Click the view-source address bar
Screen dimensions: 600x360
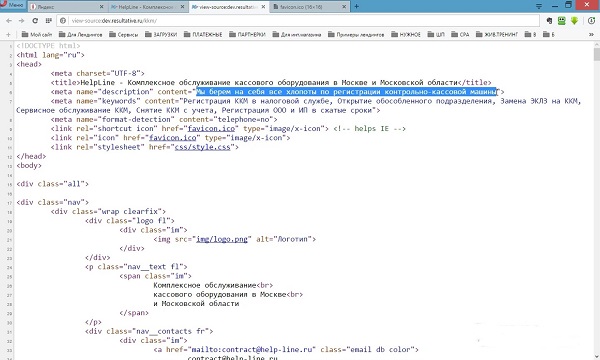click(x=298, y=21)
